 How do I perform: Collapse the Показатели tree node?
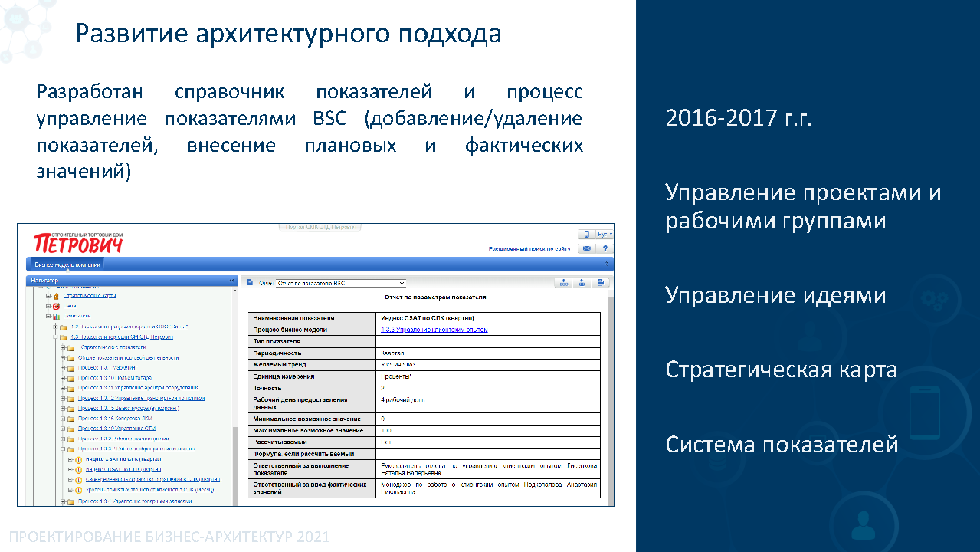tap(48, 316)
